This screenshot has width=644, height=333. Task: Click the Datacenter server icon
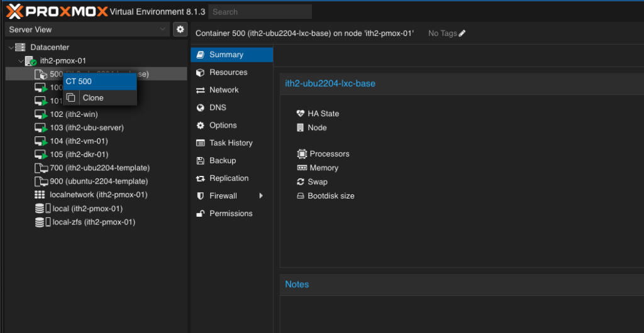pos(20,47)
